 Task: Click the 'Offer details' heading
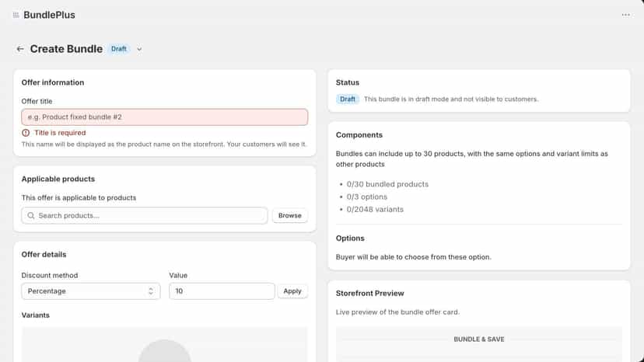coord(44,255)
